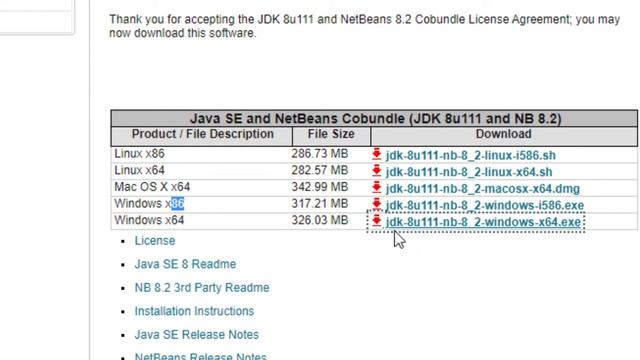The width and height of the screenshot is (640, 360).
Task: Click Product / File Description column header
Action: click(202, 136)
